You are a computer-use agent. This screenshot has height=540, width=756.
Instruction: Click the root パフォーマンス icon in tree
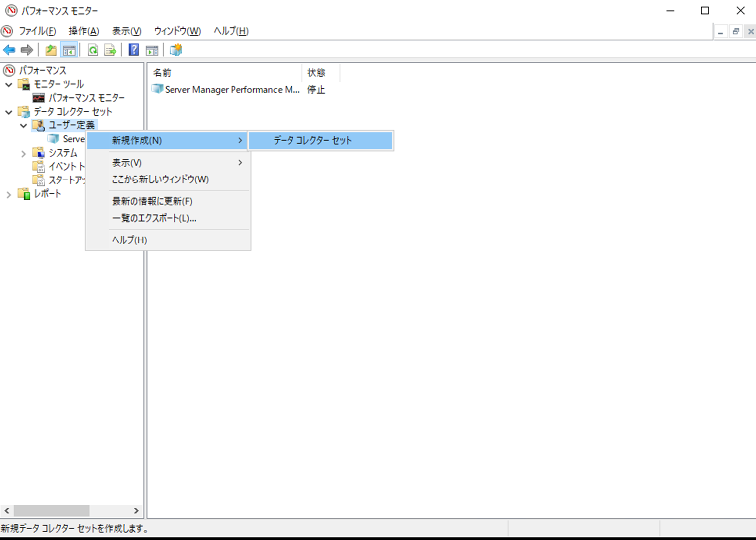point(9,70)
